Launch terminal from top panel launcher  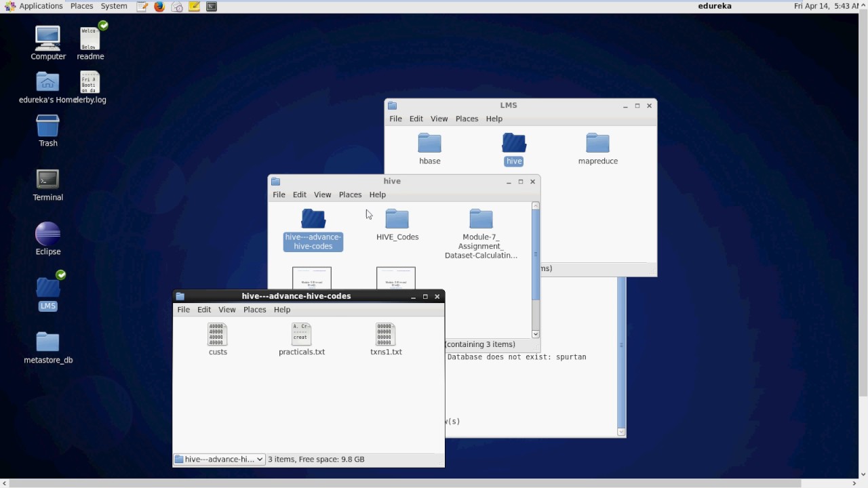[x=212, y=7]
